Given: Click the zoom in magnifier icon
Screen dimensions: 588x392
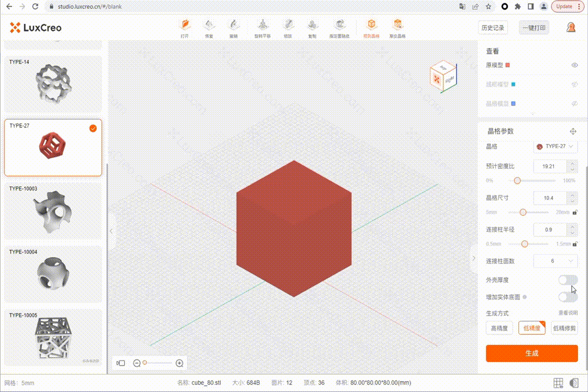Looking at the screenshot, I should coord(180,363).
